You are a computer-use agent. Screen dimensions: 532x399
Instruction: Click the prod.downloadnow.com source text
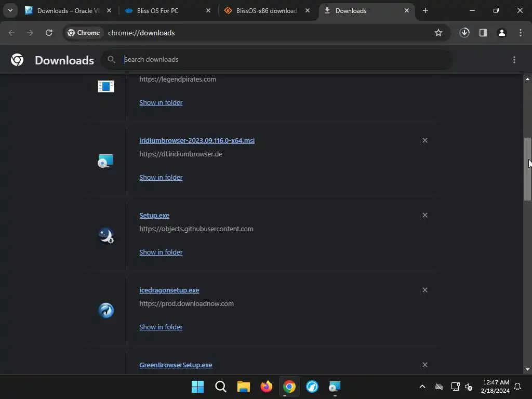click(x=187, y=303)
